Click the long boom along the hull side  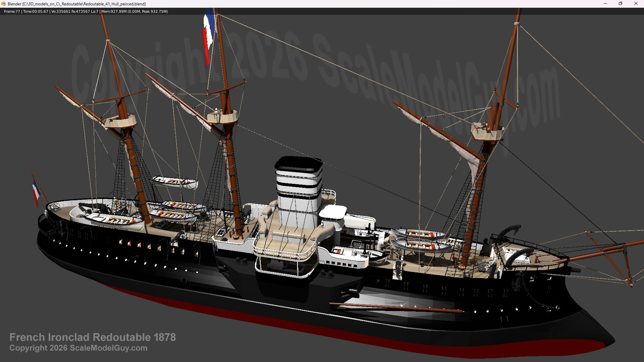tap(396, 307)
